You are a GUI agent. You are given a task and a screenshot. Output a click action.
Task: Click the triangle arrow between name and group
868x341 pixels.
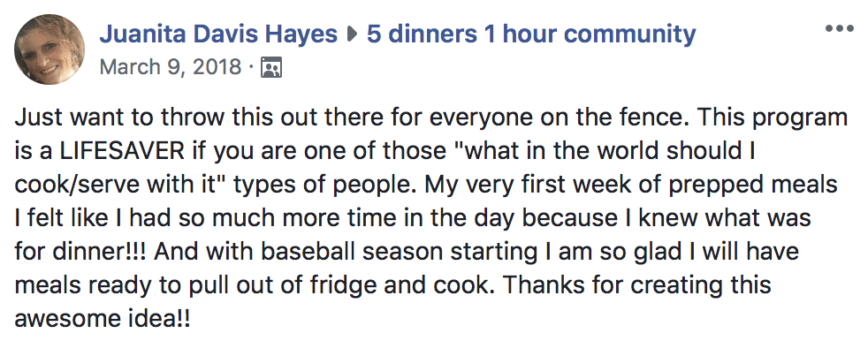coord(352,34)
